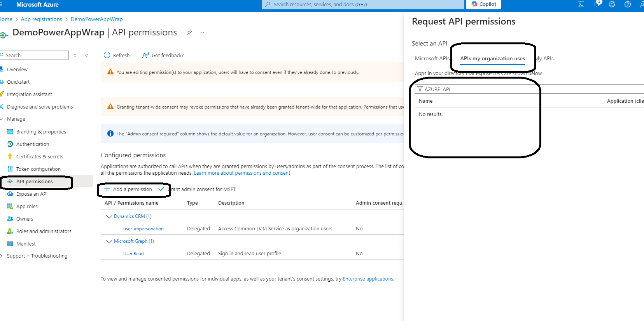
Task: Open Token configuration
Action: click(38, 169)
